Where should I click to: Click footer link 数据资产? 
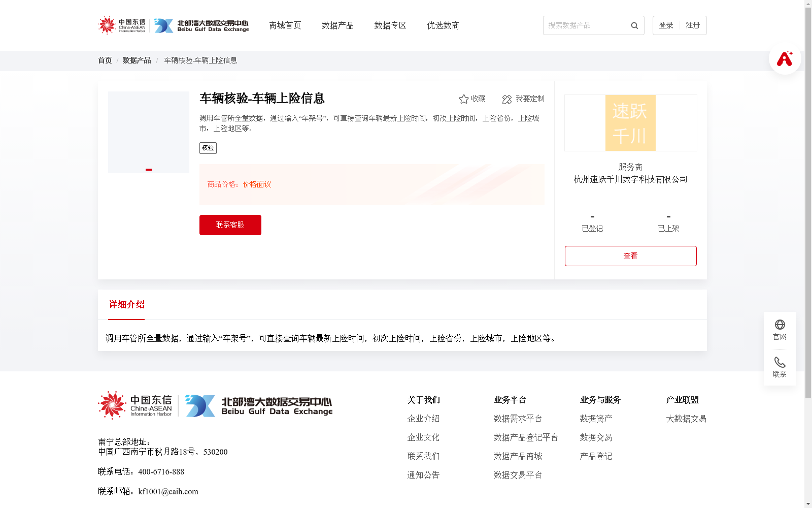(596, 419)
